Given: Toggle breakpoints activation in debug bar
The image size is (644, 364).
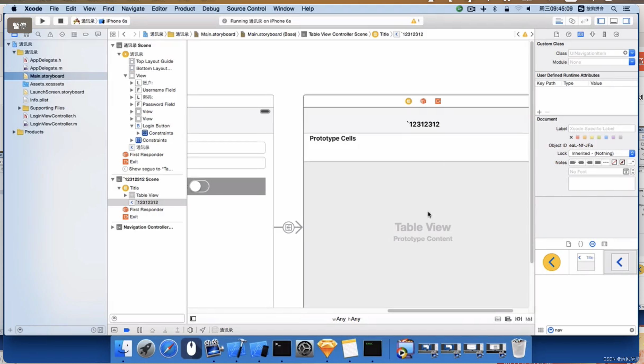Looking at the screenshot, I should pyautogui.click(x=127, y=330).
